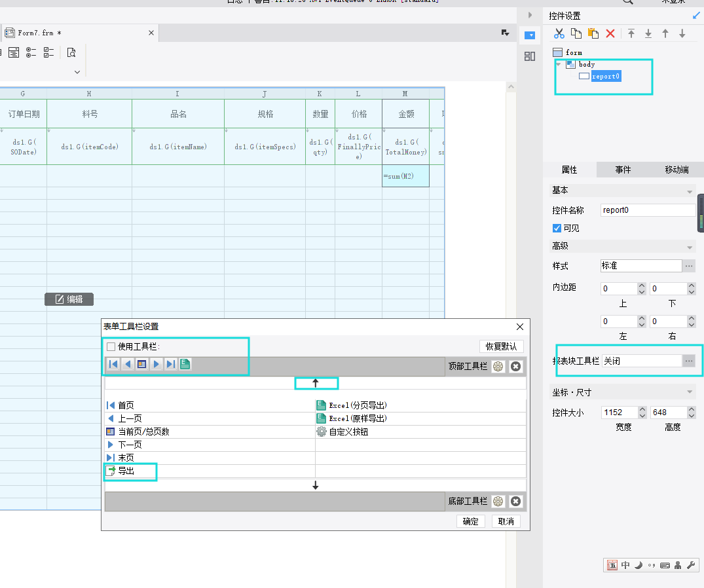
Task: Click the =sum(M2) cell
Action: click(405, 176)
